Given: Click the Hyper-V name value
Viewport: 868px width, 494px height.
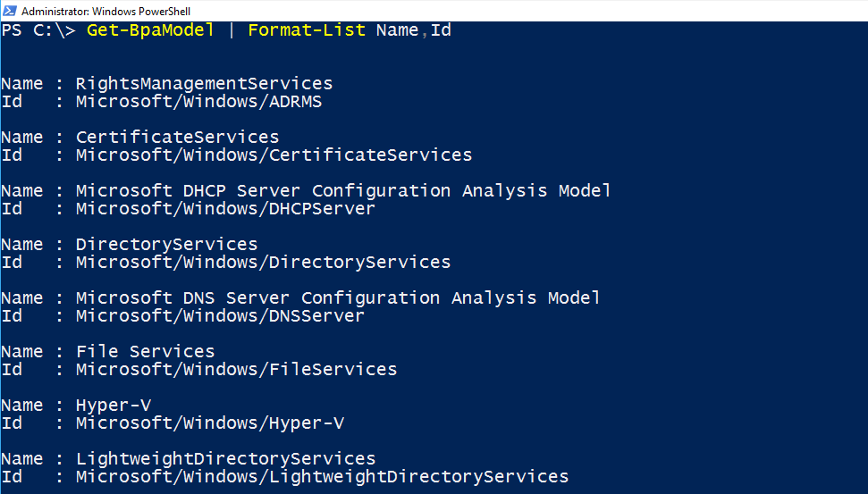Looking at the screenshot, I should [113, 406].
